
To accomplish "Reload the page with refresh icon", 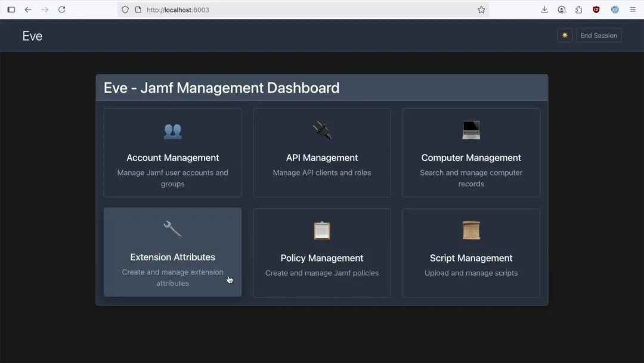I will click(61, 10).
